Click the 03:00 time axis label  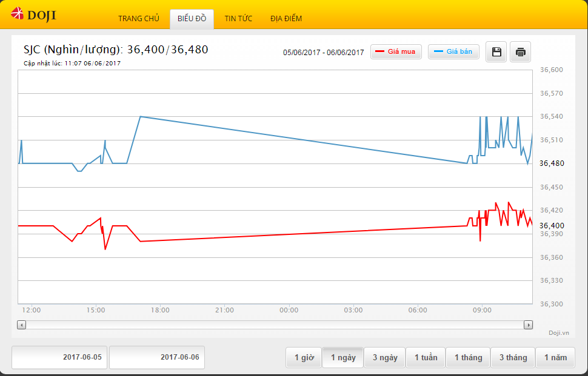coord(353,310)
